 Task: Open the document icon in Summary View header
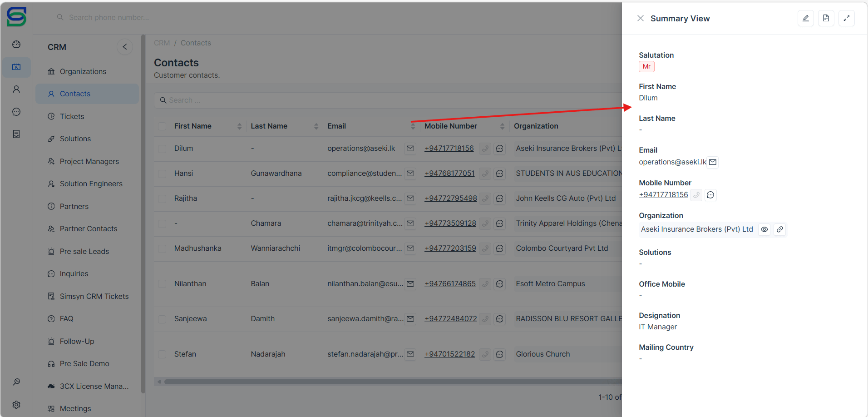click(x=826, y=18)
